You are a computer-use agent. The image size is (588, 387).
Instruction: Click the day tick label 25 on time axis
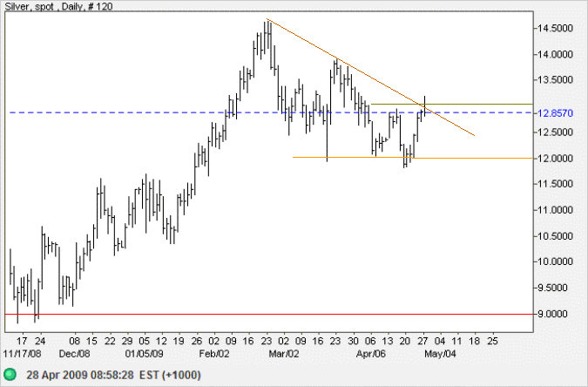[492, 341]
